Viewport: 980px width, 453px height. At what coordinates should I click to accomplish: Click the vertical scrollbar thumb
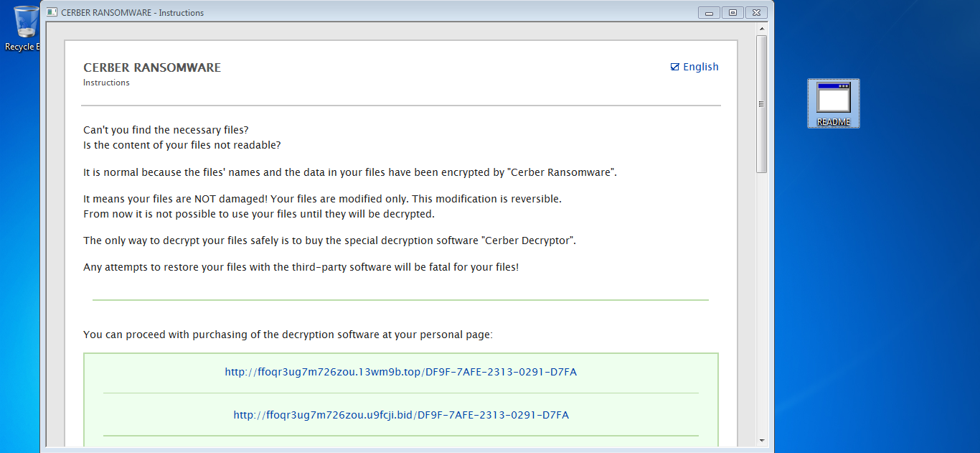point(761,103)
